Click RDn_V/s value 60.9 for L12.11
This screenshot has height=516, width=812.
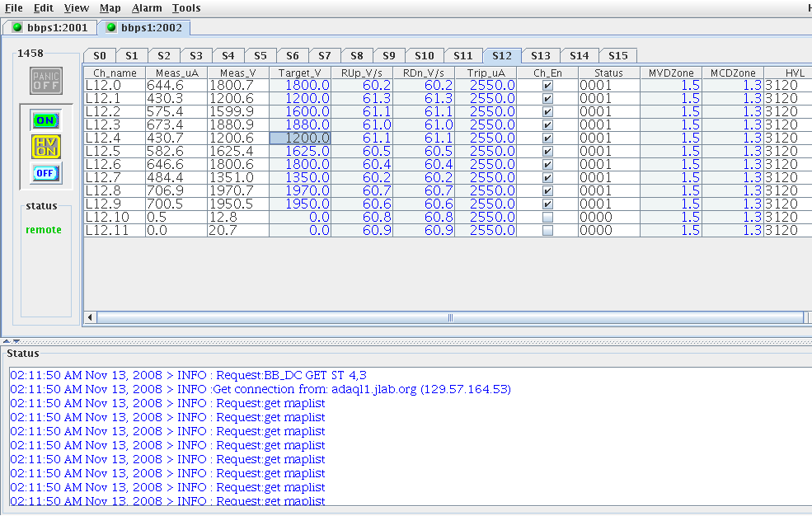(424, 230)
